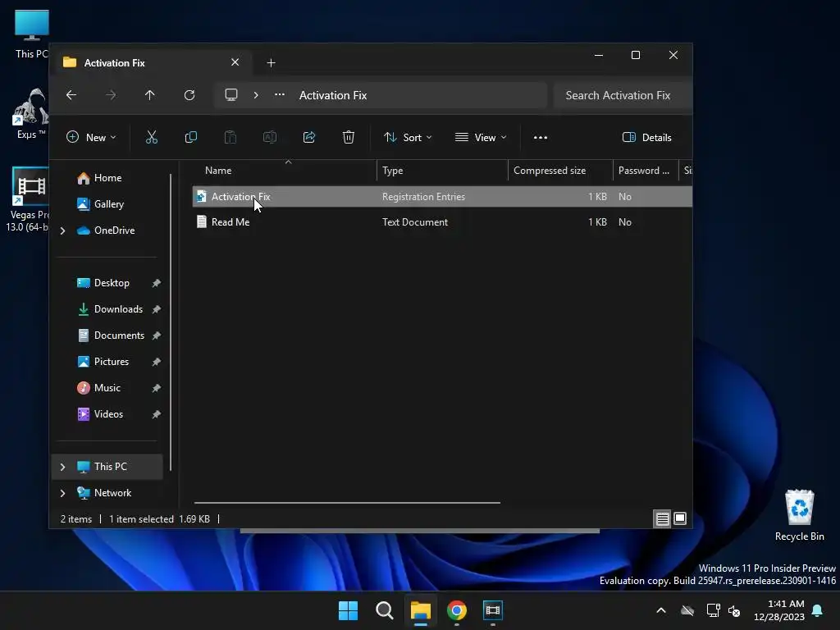This screenshot has width=840, height=630.
Task: Switch to large thumbnails view button
Action: [680, 518]
